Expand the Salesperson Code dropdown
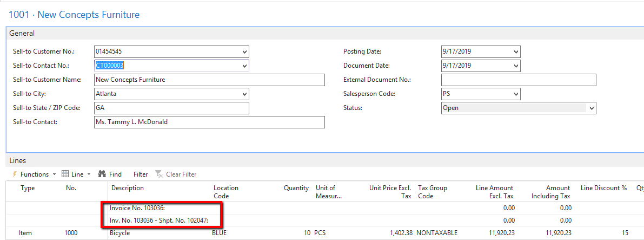The width and height of the screenshot is (644, 240). 516,94
